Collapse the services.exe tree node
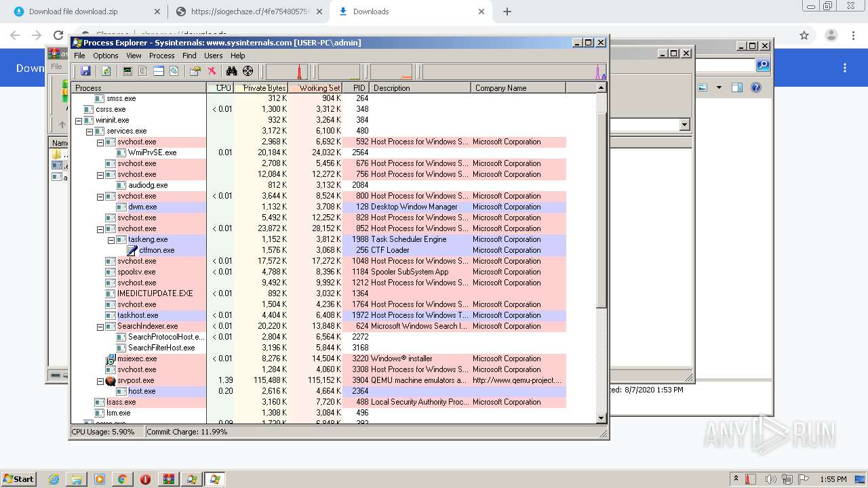Screen dimensions: 868x488 pyautogui.click(x=90, y=131)
